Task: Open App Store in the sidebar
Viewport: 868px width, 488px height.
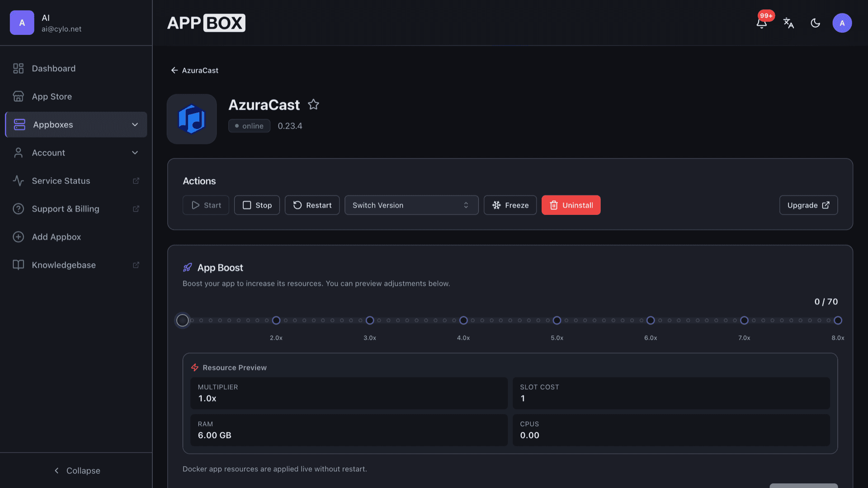Action: (76, 96)
